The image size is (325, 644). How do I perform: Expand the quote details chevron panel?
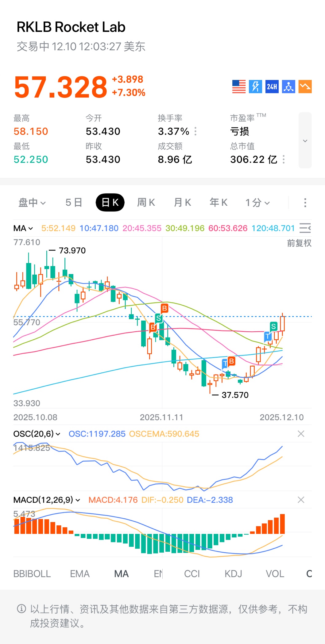click(305, 140)
